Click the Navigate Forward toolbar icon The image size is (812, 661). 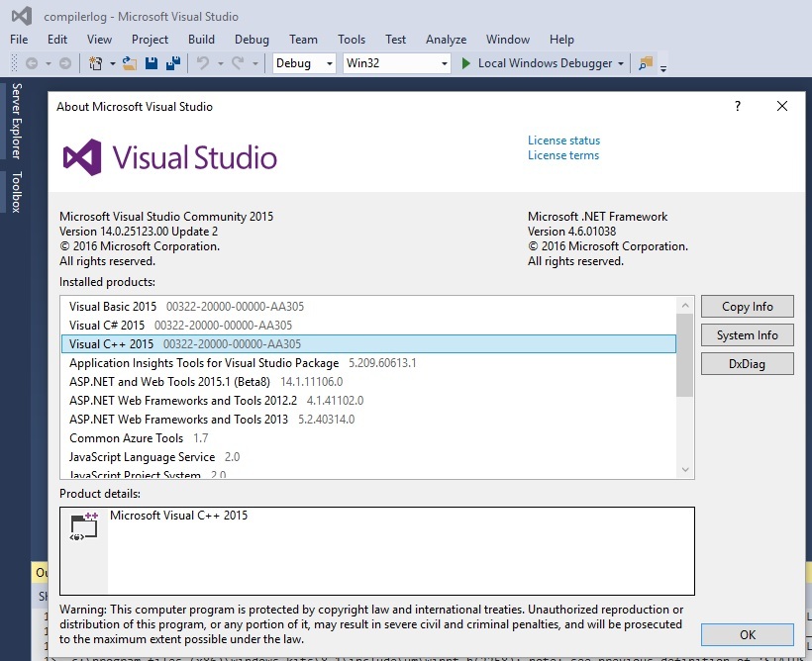(65, 63)
